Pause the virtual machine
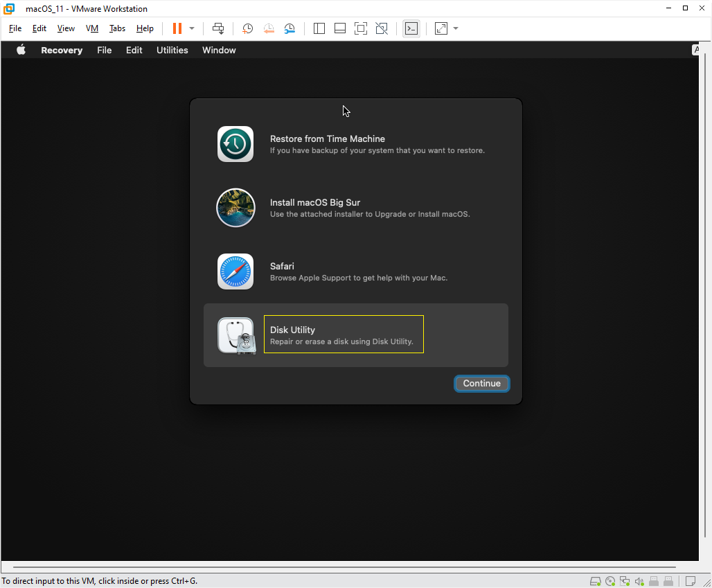 pyautogui.click(x=177, y=28)
